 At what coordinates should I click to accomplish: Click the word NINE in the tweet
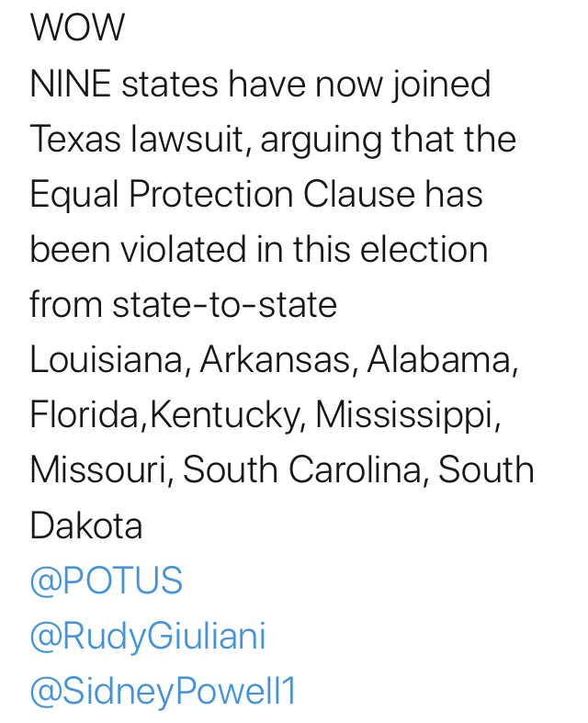(x=70, y=84)
